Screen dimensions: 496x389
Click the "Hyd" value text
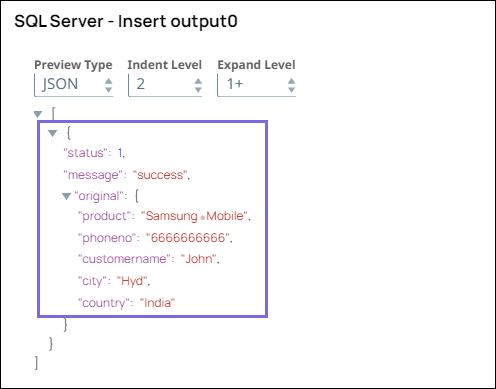click(132, 281)
